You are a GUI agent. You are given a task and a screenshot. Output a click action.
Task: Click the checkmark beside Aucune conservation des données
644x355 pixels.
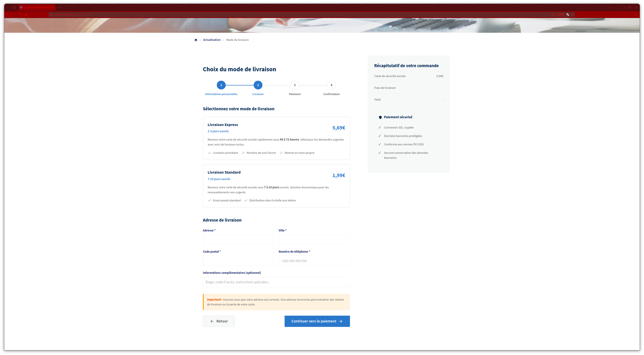380,153
